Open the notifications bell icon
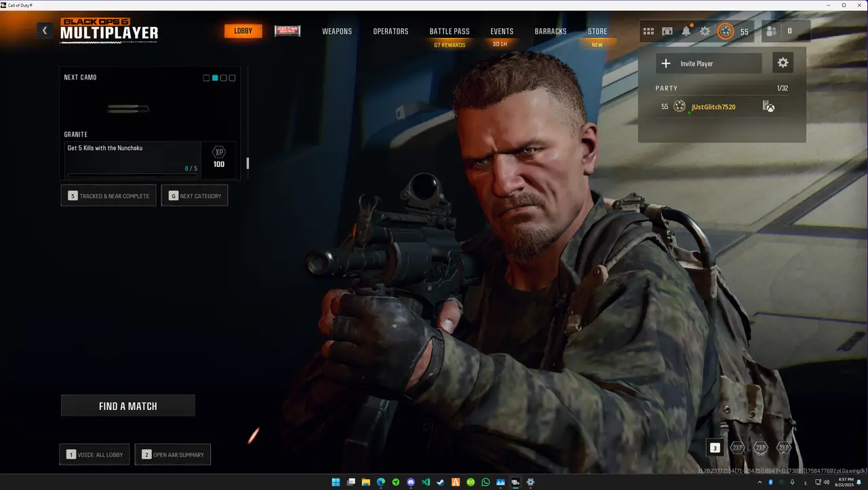868x490 pixels. (686, 31)
